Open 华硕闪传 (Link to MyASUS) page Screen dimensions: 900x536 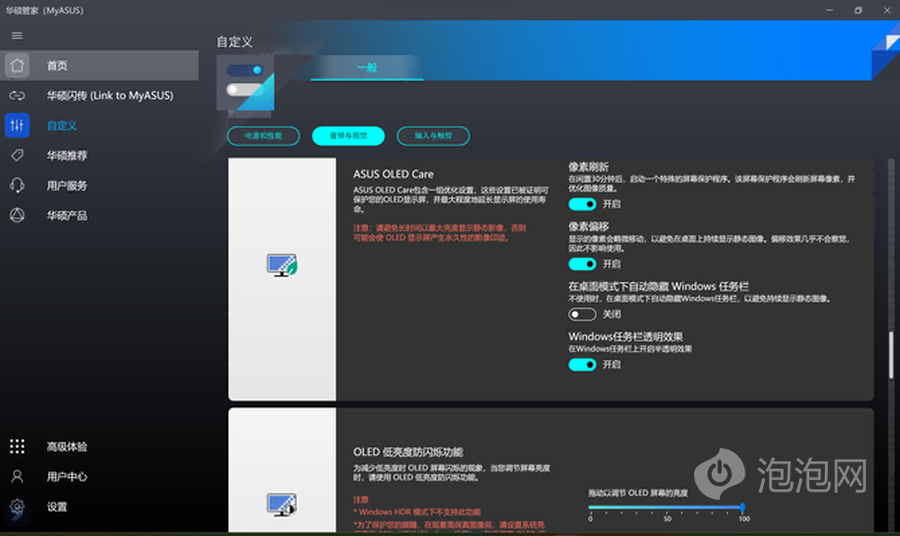[x=100, y=95]
